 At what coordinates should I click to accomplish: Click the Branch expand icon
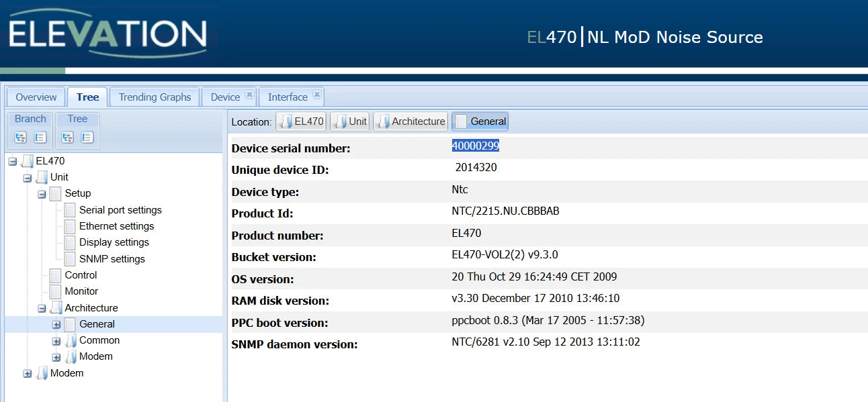pos(20,138)
